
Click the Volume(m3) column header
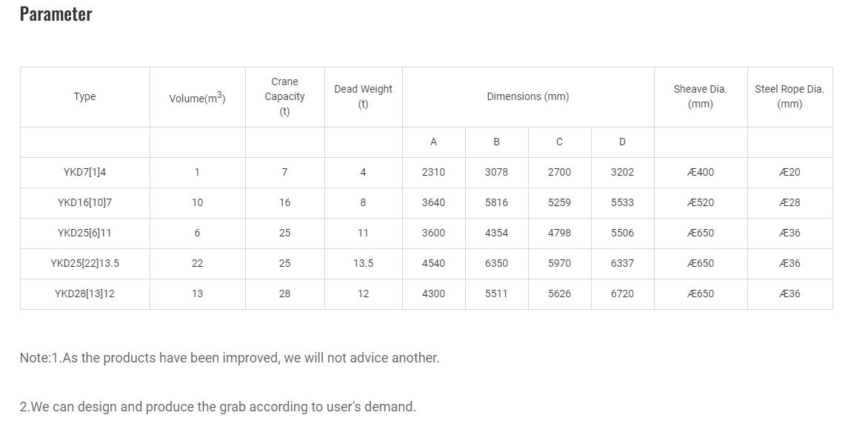(197, 98)
